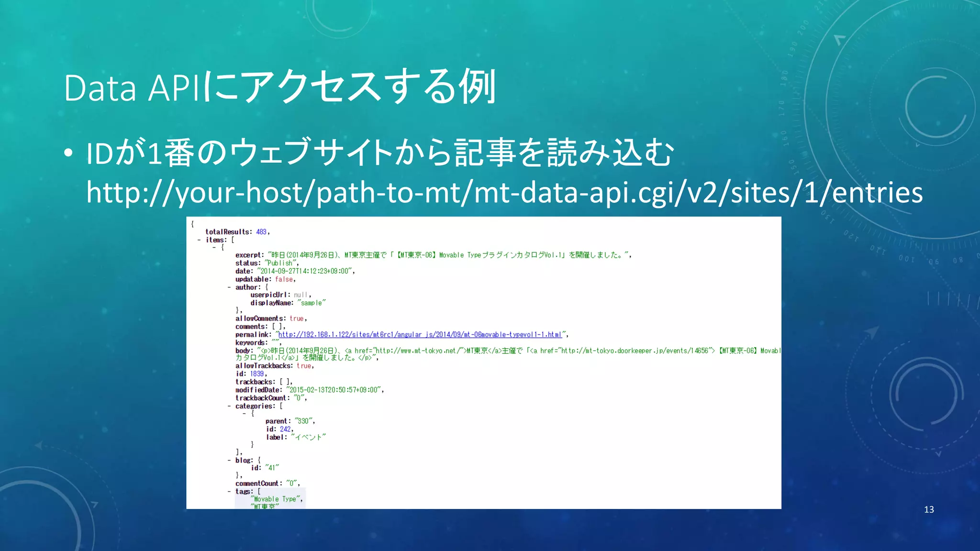Select the entry id value 1839

click(x=257, y=374)
